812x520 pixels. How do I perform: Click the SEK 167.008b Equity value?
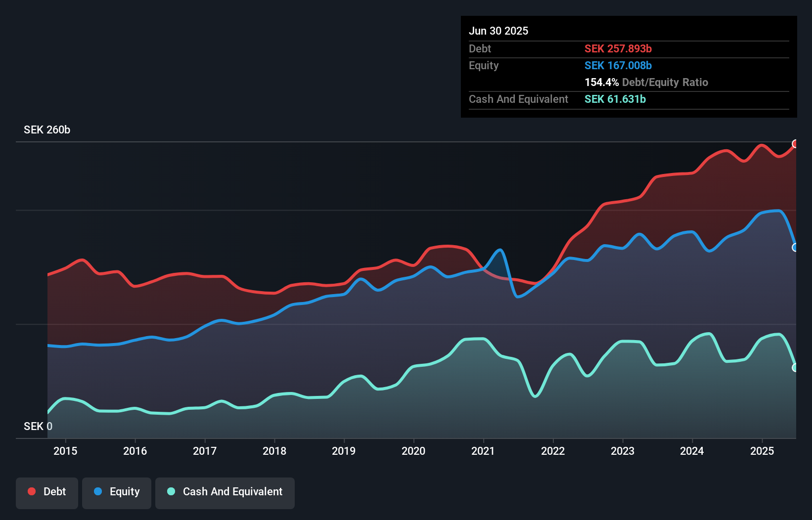pos(618,65)
